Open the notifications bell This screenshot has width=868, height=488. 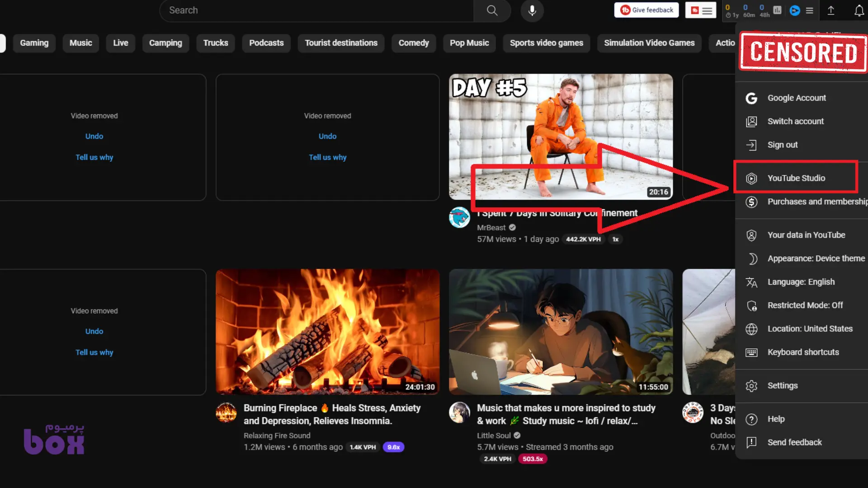click(859, 10)
